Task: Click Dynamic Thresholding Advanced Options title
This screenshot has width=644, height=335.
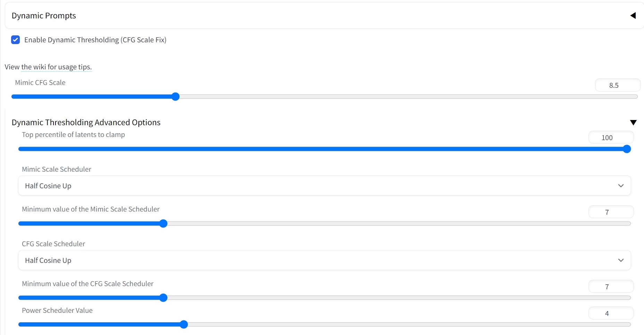Action: tap(86, 122)
